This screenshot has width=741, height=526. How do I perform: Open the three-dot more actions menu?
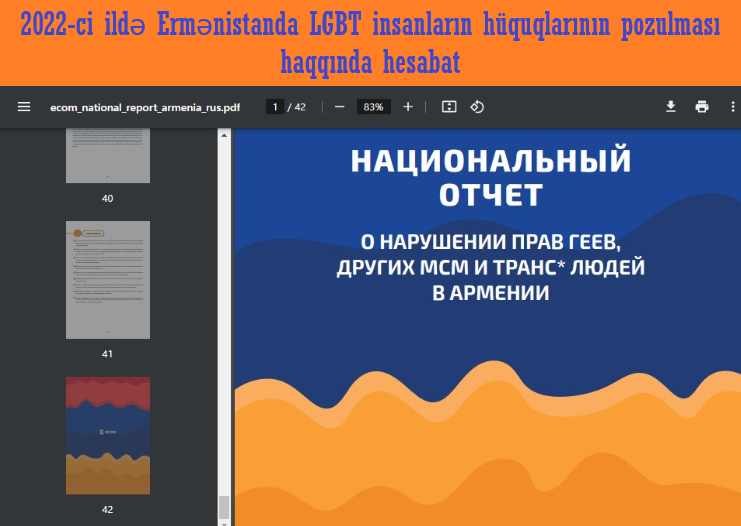(x=732, y=107)
